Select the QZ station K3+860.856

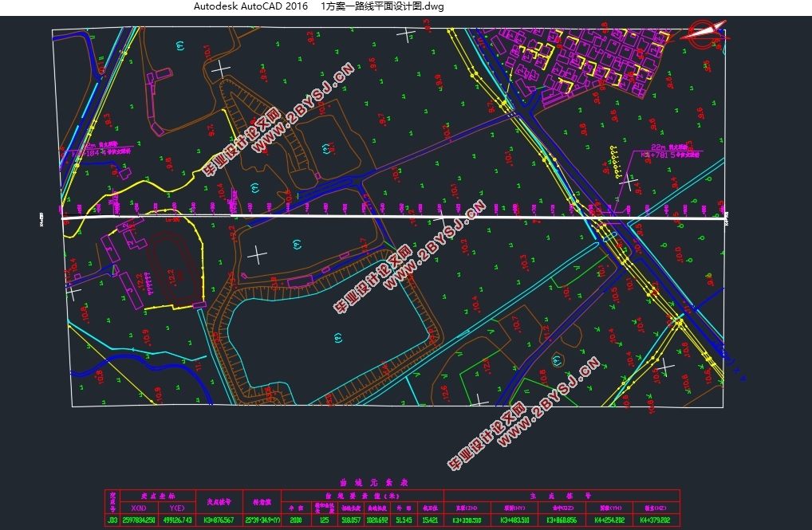pyautogui.click(x=563, y=520)
